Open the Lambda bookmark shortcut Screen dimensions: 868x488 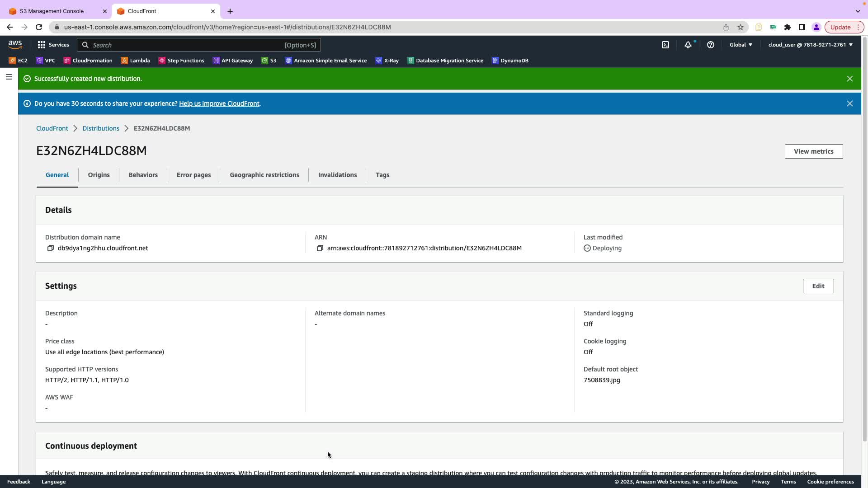135,61
